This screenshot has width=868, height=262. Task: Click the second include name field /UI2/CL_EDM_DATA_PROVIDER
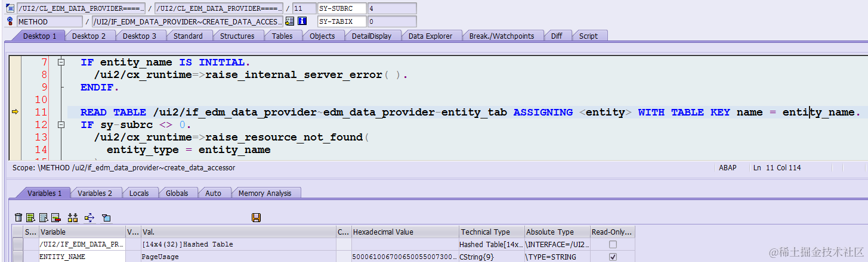(218, 8)
